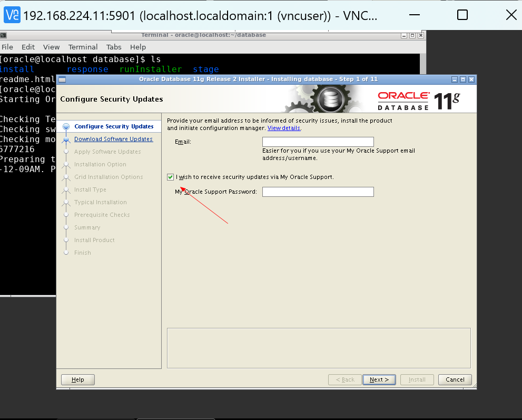The height and width of the screenshot is (420, 522).
Task: Click the Install button
Action: [417, 380]
